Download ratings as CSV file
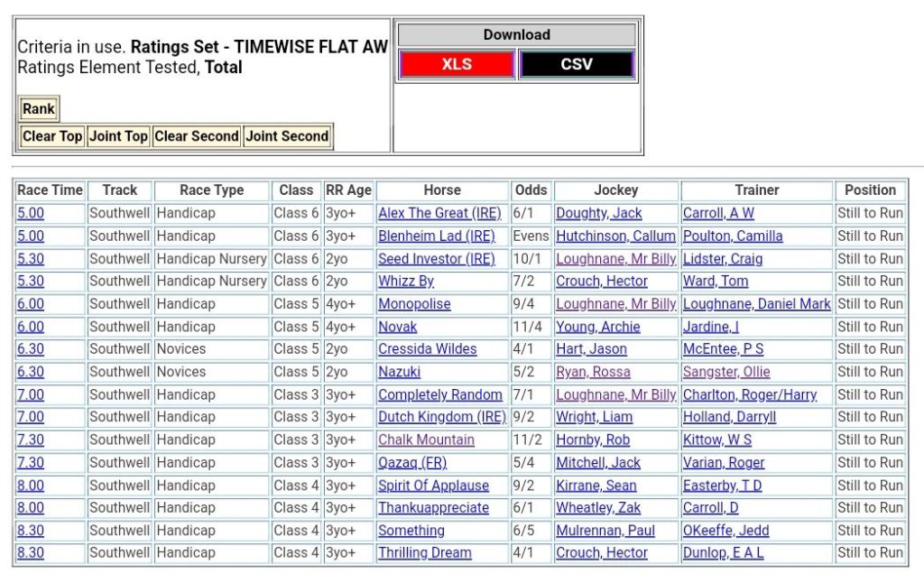This screenshot has height=583, width=924. click(x=577, y=65)
